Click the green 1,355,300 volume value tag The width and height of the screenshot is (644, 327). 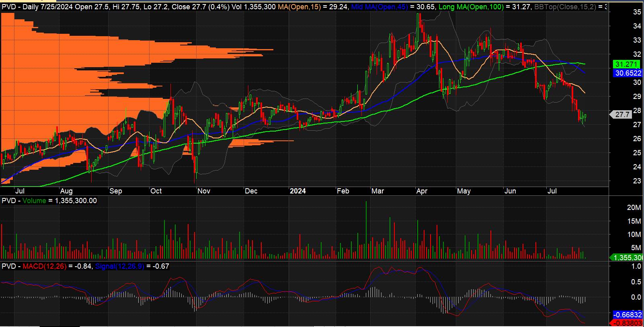pyautogui.click(x=628, y=257)
